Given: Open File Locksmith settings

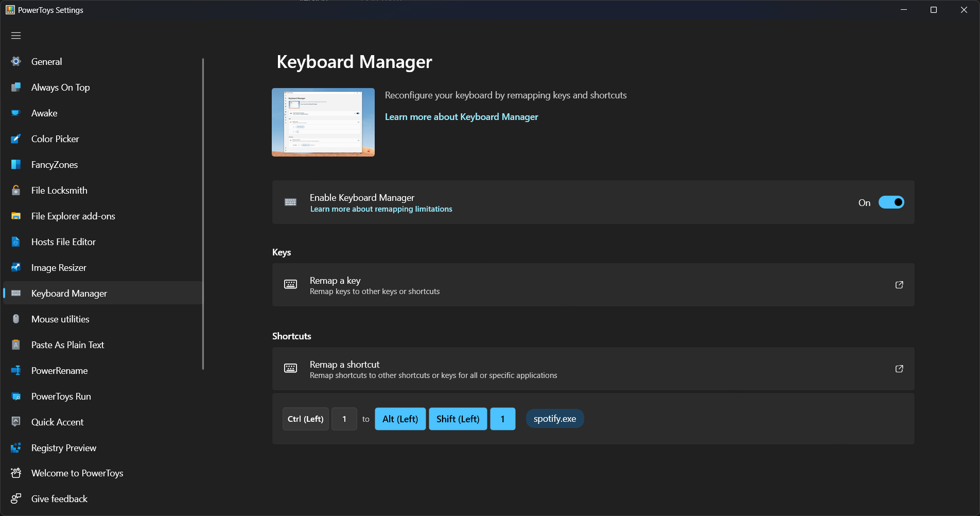Looking at the screenshot, I should [x=103, y=190].
